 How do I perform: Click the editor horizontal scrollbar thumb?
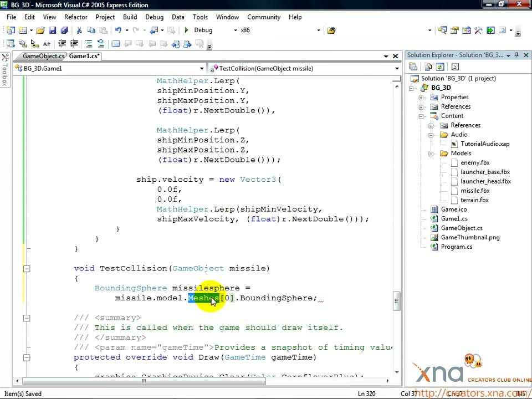[144, 381]
